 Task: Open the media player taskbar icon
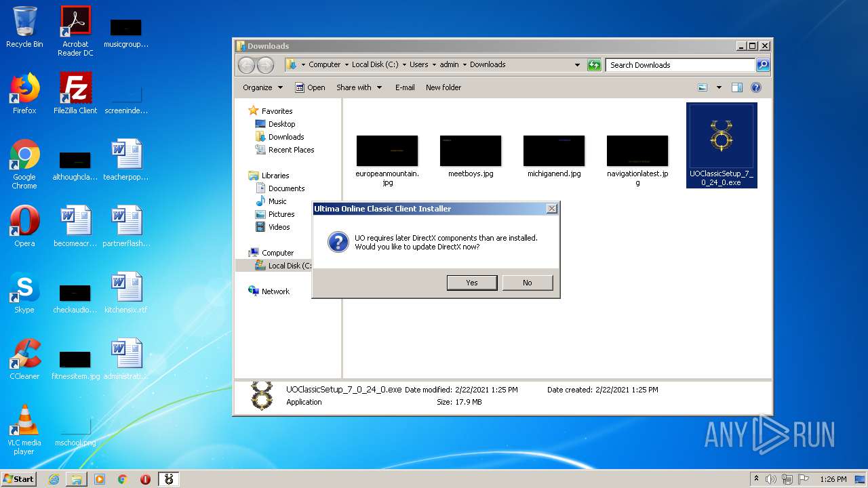(100, 479)
